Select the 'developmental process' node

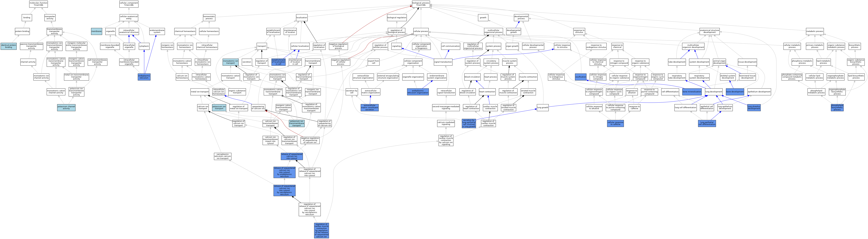click(521, 18)
